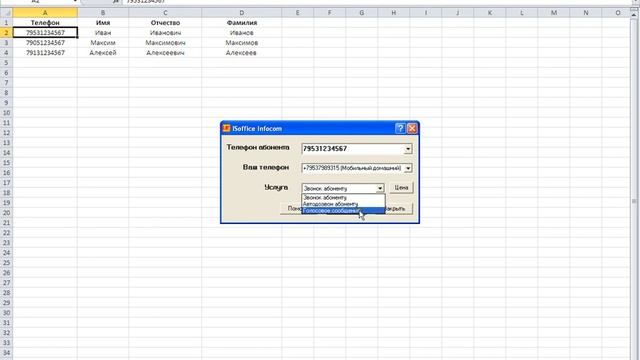The width and height of the screenshot is (640, 360).
Task: Close the ISoffice Infocom dialog
Action: (412, 129)
